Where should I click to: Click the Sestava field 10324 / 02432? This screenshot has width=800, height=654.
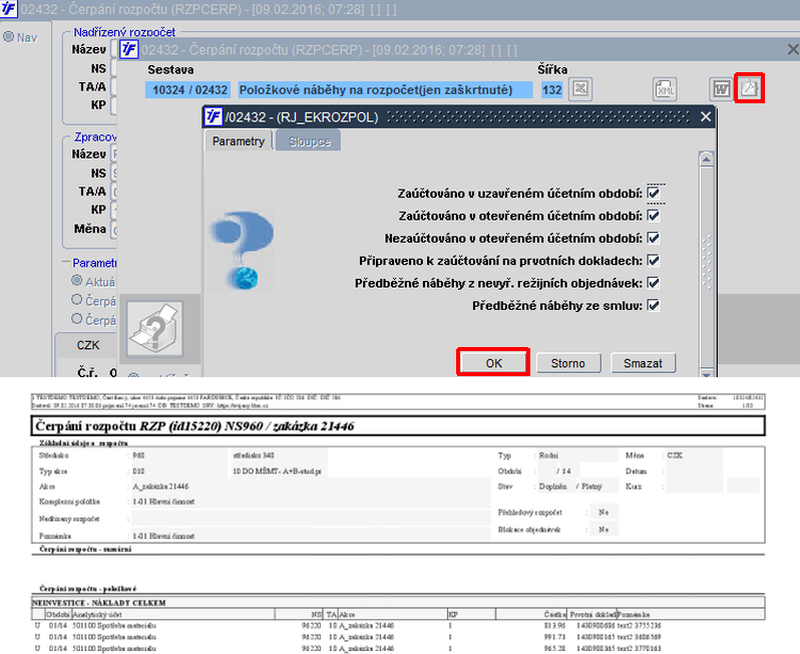[188, 90]
